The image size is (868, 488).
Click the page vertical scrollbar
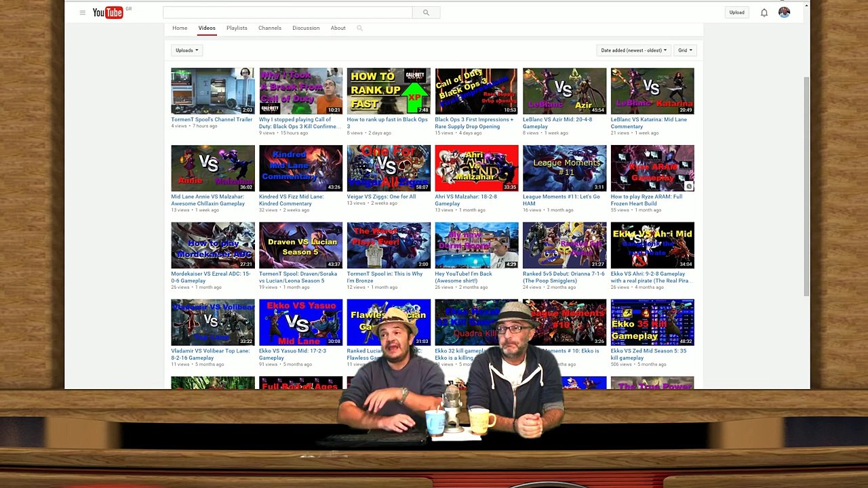806,186
